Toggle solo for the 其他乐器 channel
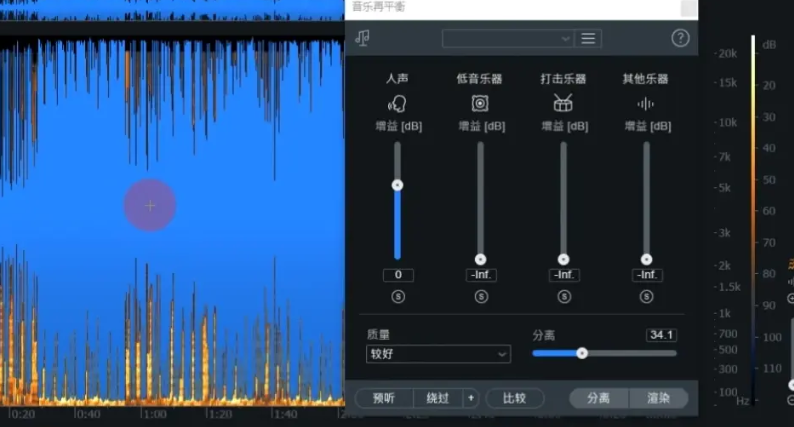 tap(646, 297)
